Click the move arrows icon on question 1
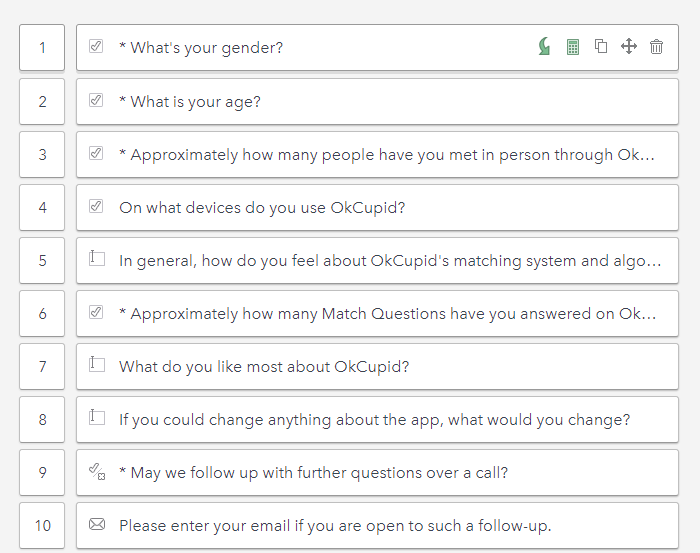700x553 pixels. pos(629,46)
